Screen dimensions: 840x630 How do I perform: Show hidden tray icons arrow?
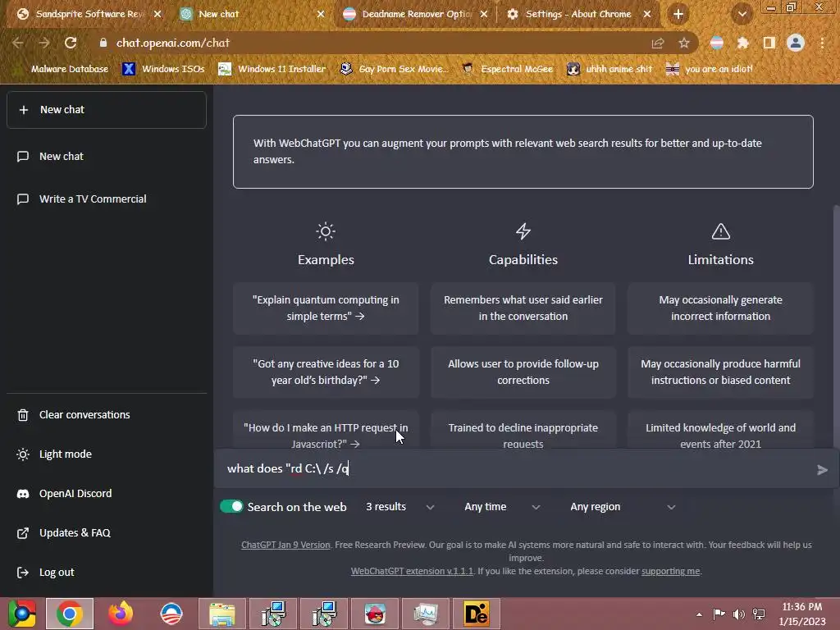tap(699, 614)
